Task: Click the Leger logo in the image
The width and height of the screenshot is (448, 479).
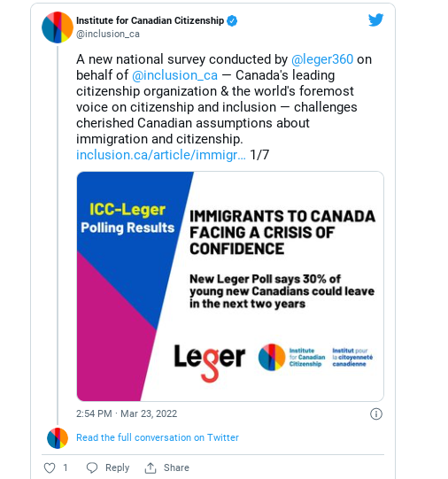Action: click(210, 362)
